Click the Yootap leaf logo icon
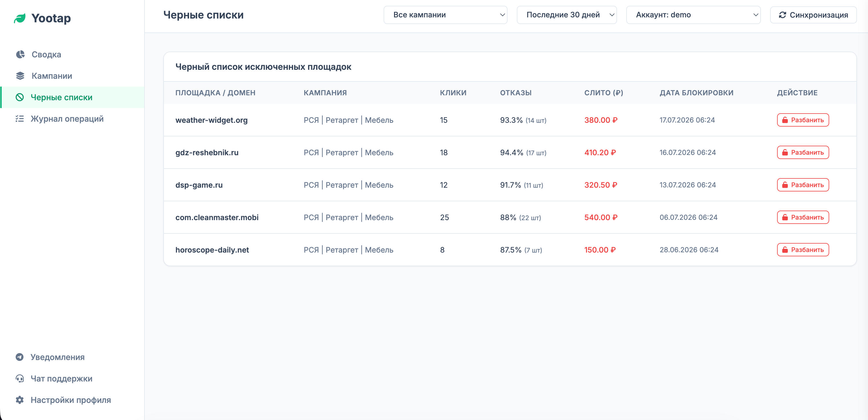The height and width of the screenshot is (420, 868). [20, 18]
